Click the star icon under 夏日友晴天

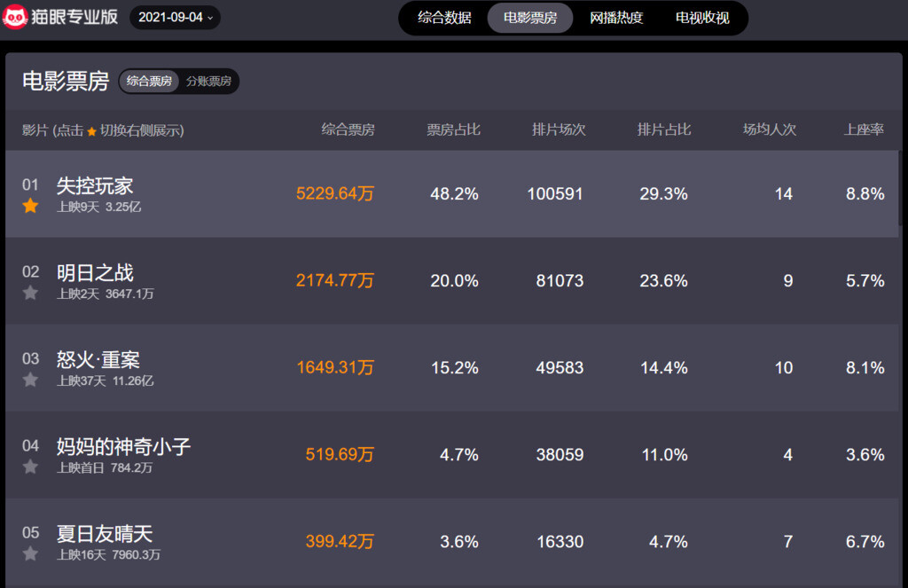point(30,553)
